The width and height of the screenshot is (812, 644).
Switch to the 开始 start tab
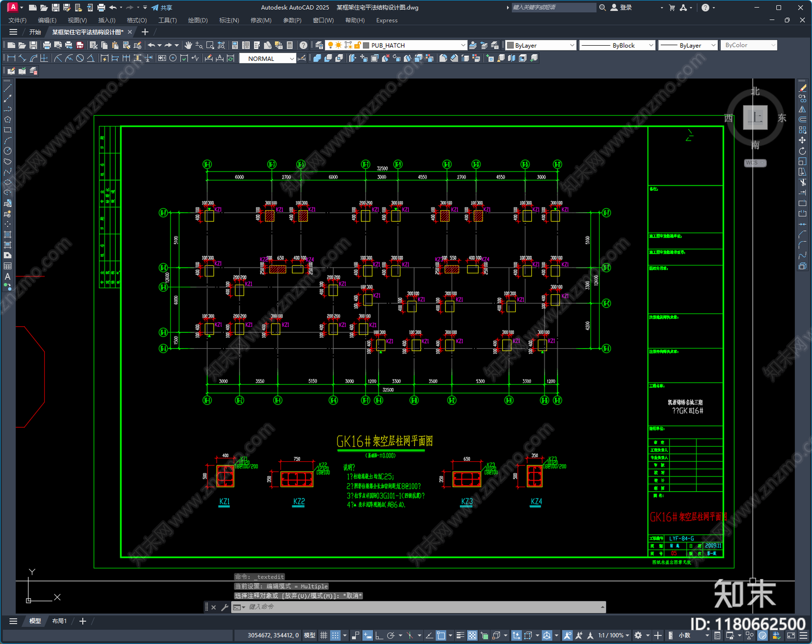click(35, 32)
